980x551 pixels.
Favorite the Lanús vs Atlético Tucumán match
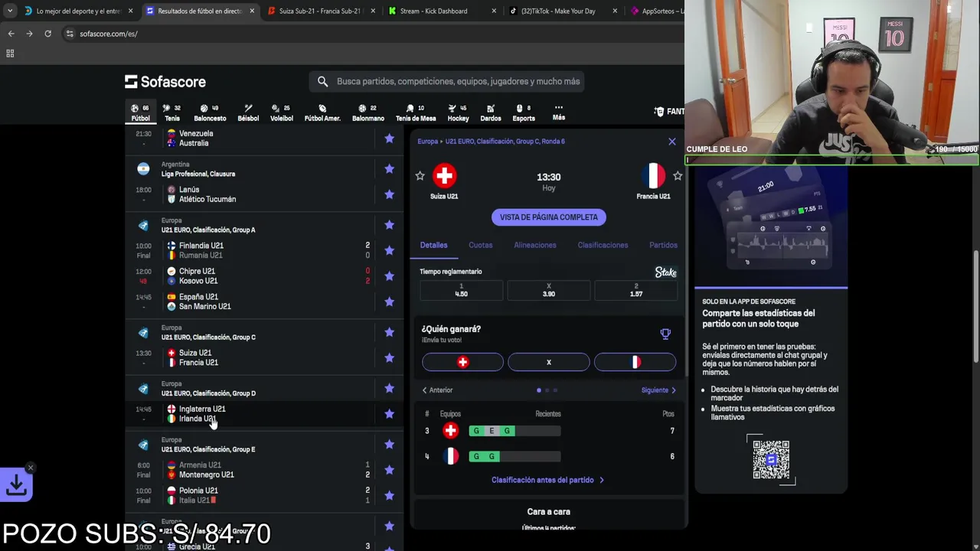tap(389, 194)
